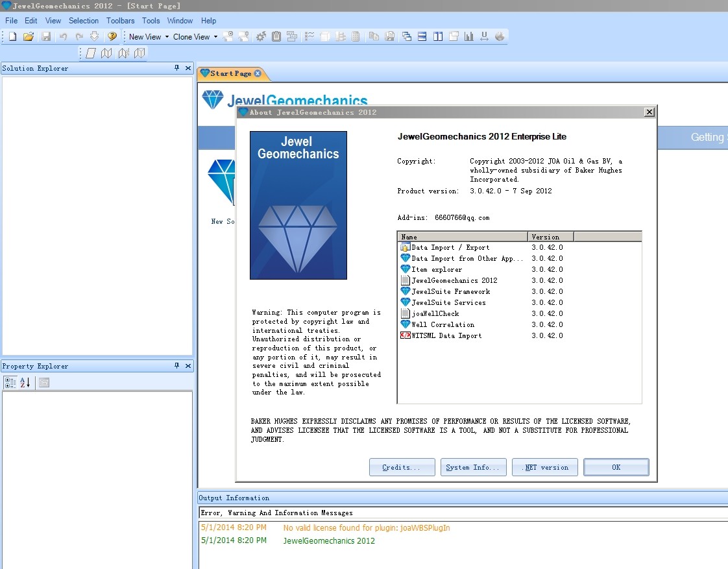728x569 pixels.
Task: Pin the Property Explorer panel
Action: point(177,366)
